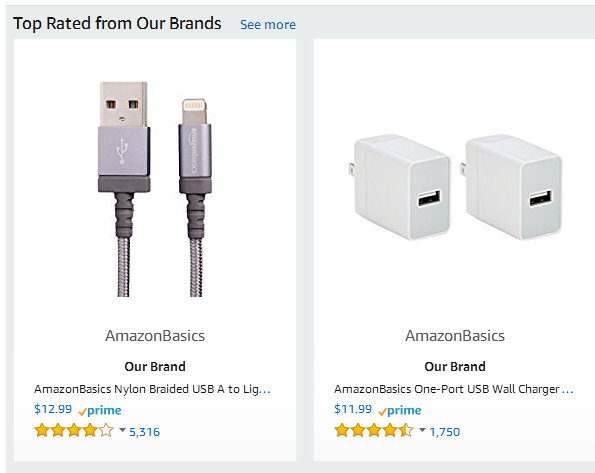The height and width of the screenshot is (473, 595).
Task: Click the Our Brand label under cable
Action: point(155,366)
